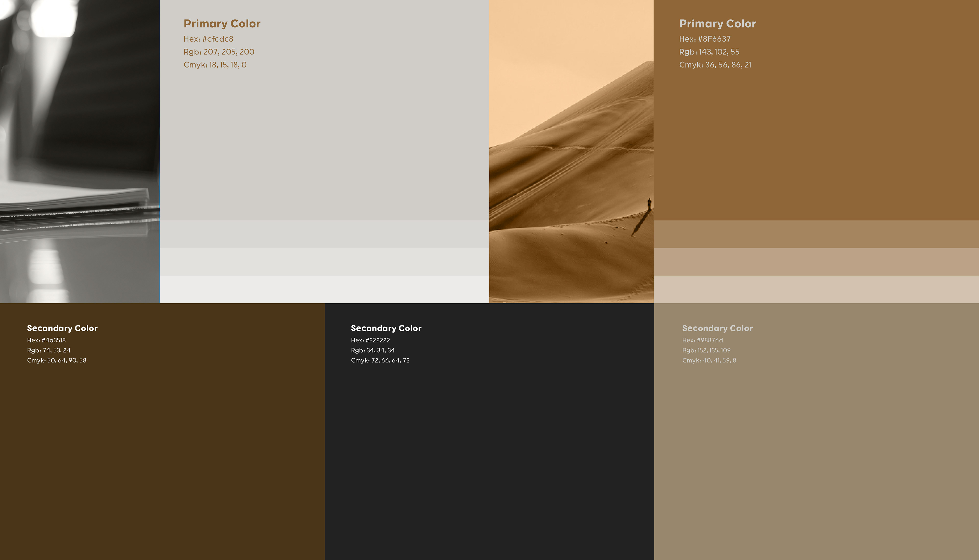Select the darkest brown tint strip below #8F6637
This screenshot has width=979, height=560.
click(816, 234)
